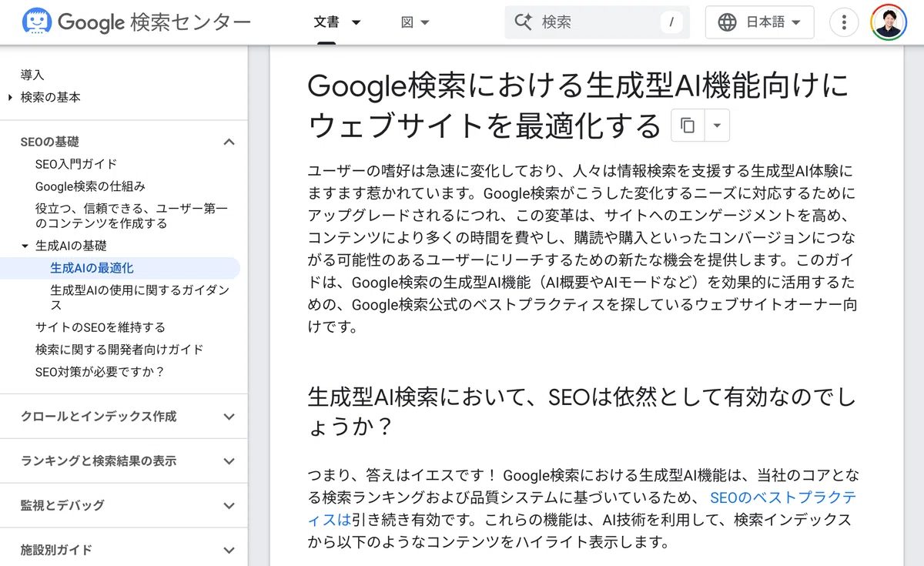
Task: Open 導入 in the sidebar
Action: point(32,75)
